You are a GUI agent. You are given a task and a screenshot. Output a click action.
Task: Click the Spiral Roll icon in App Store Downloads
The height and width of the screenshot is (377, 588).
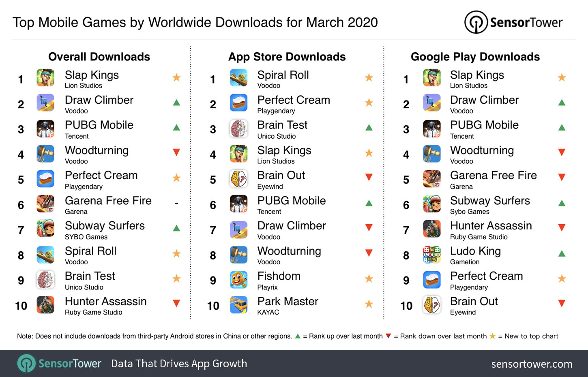pyautogui.click(x=238, y=78)
